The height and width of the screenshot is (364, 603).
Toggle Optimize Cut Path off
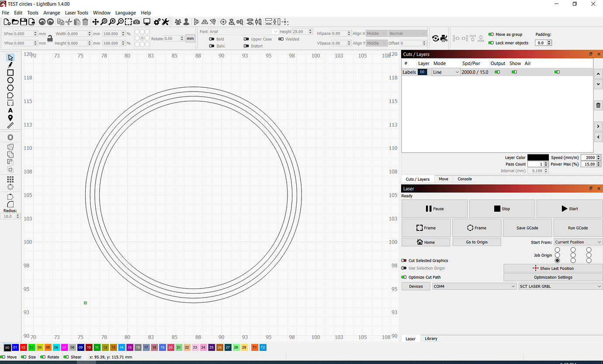click(404, 277)
